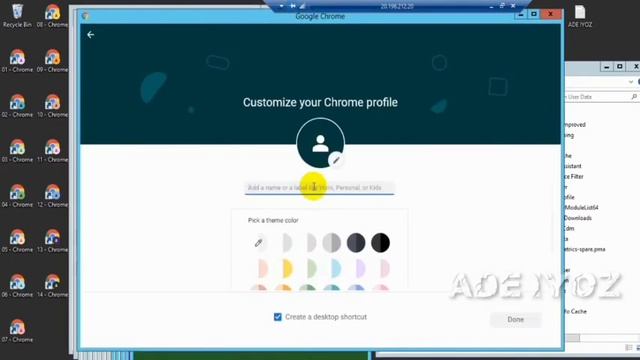Screen dimensions: 640x360
Task: Restore down the remote desktop connection bar
Action: [502, 6]
